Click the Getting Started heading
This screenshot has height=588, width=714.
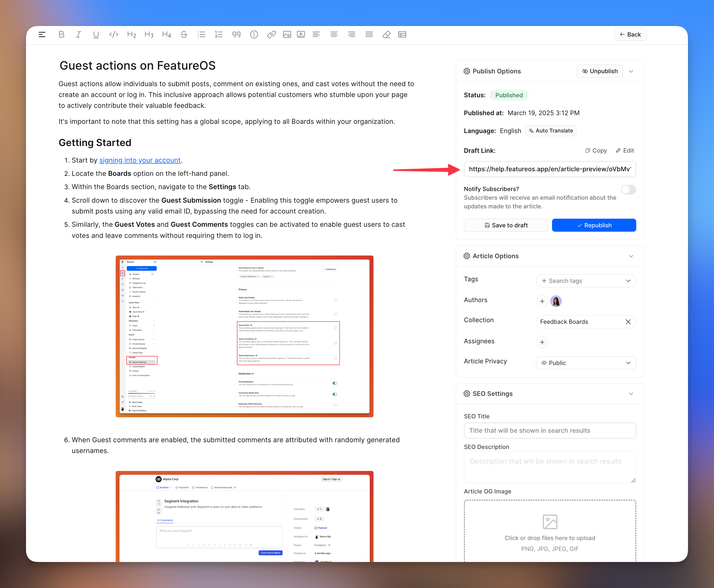pos(95,143)
